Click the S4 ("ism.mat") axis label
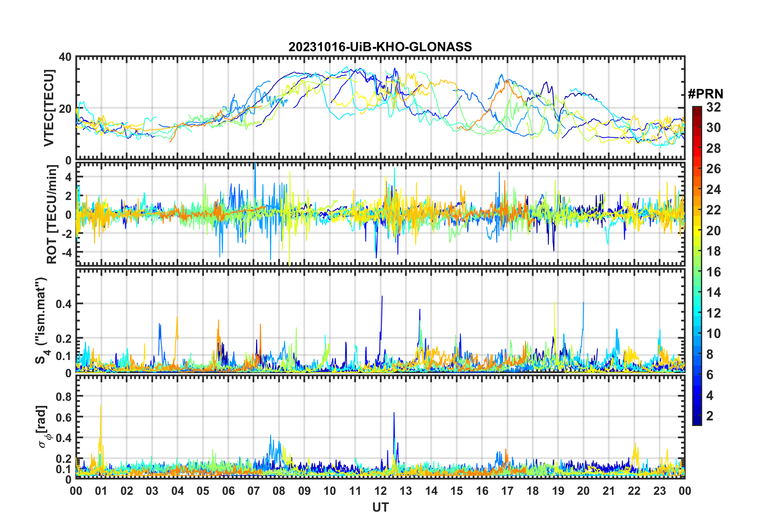The width and height of the screenshot is (761, 532). [41, 321]
